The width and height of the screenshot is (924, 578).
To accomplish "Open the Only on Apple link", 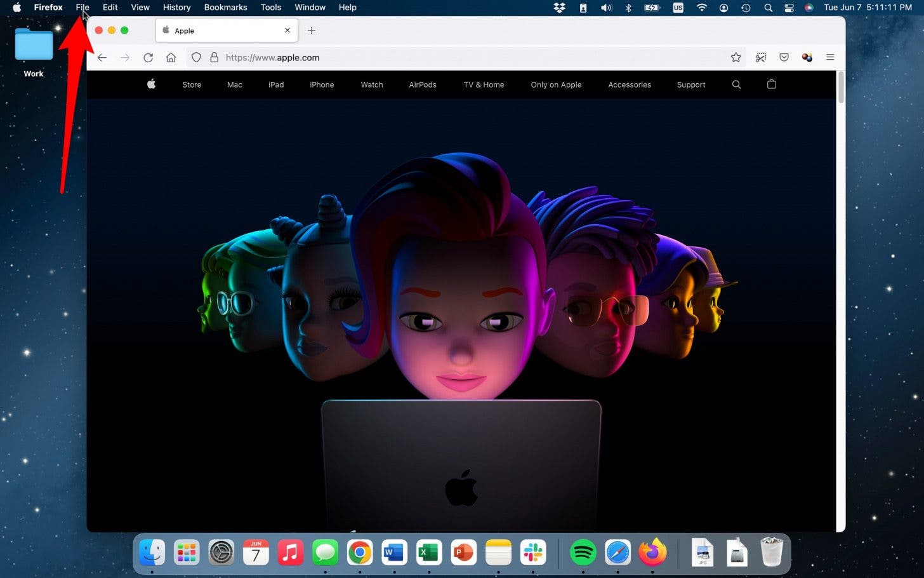I will pos(556,84).
